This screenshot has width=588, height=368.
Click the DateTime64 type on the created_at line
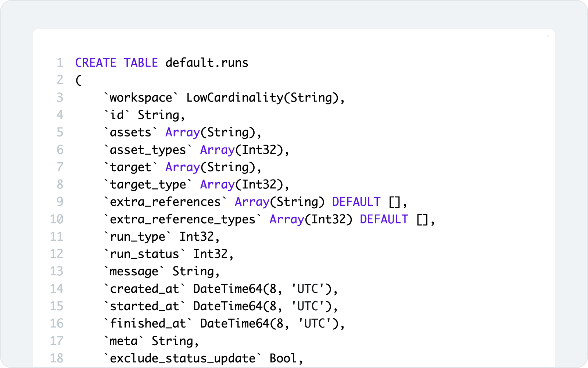click(x=228, y=289)
